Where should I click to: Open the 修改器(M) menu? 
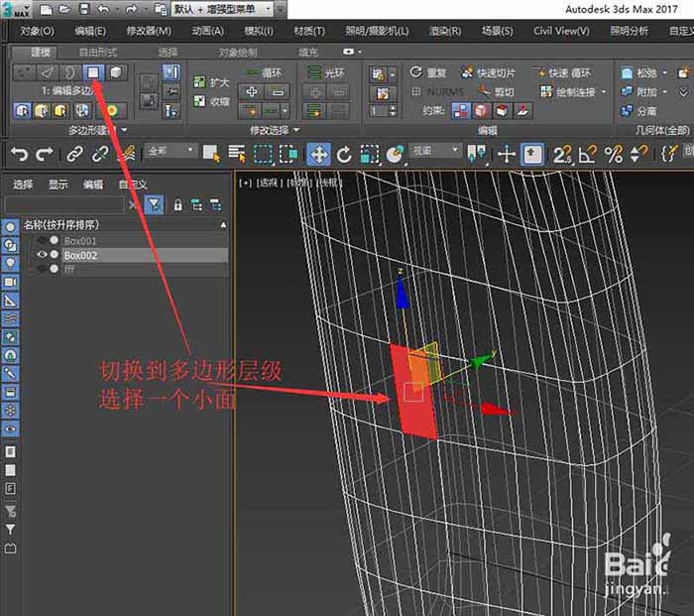150,31
